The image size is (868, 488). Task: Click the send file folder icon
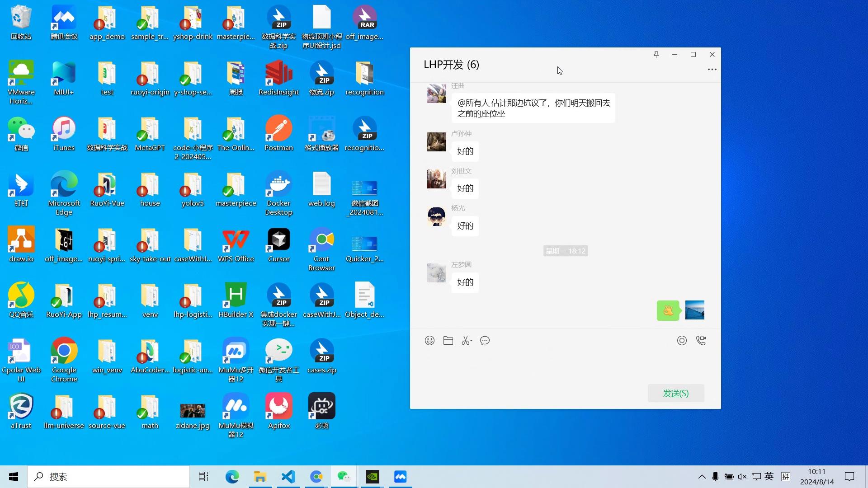pos(448,341)
